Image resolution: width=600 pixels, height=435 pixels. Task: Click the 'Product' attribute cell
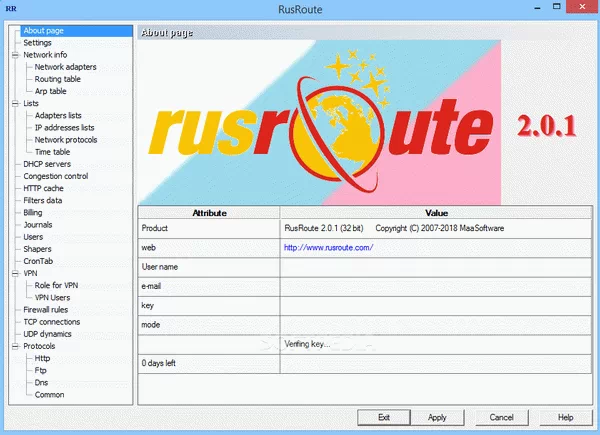[x=209, y=228]
